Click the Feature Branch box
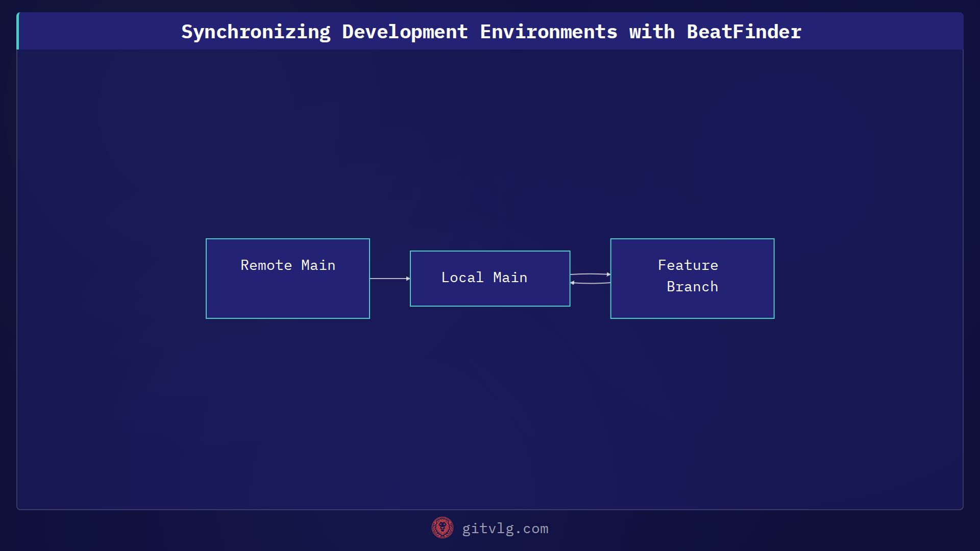Screen dimensions: 980x551 692,279
